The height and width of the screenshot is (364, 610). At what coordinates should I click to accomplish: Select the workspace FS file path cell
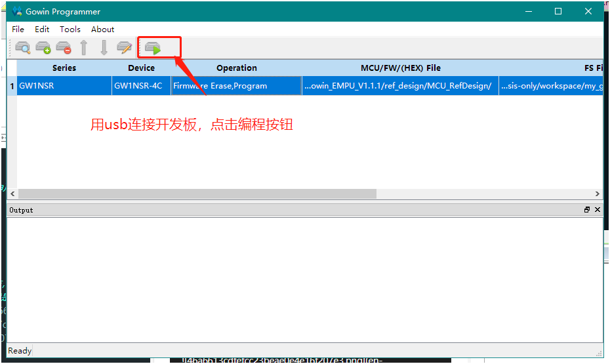pyautogui.click(x=551, y=85)
